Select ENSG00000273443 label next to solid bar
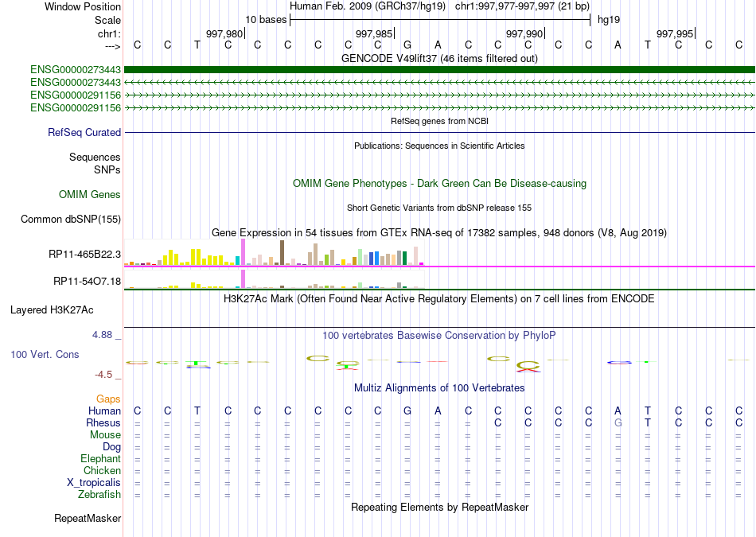Screen dimensions: 756x537 pyautogui.click(x=76, y=70)
